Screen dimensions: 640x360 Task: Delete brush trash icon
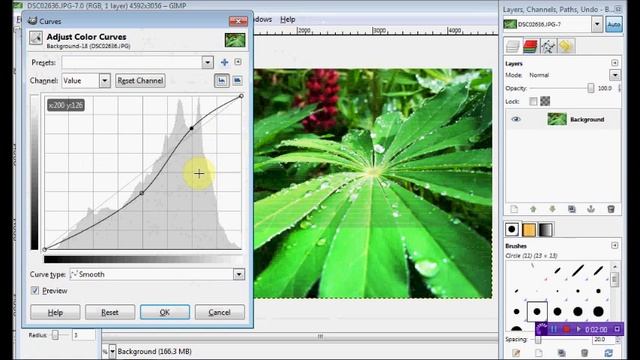click(x=584, y=353)
